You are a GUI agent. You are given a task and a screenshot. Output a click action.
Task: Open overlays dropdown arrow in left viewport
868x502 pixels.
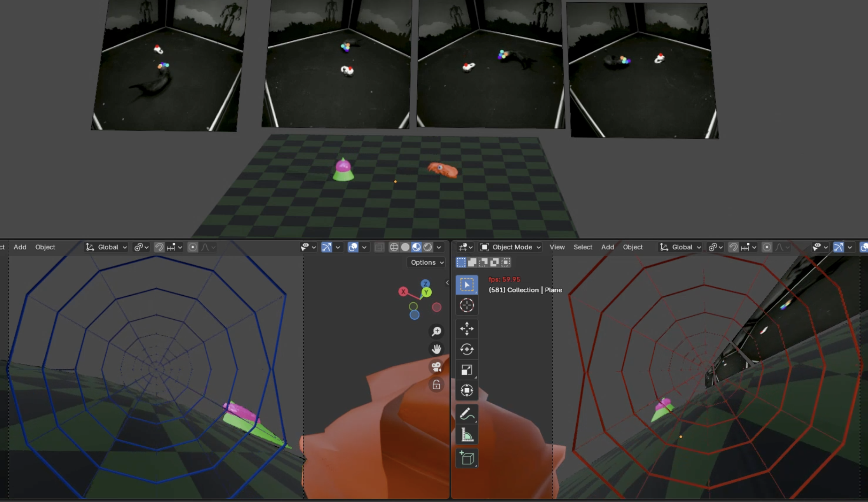364,247
